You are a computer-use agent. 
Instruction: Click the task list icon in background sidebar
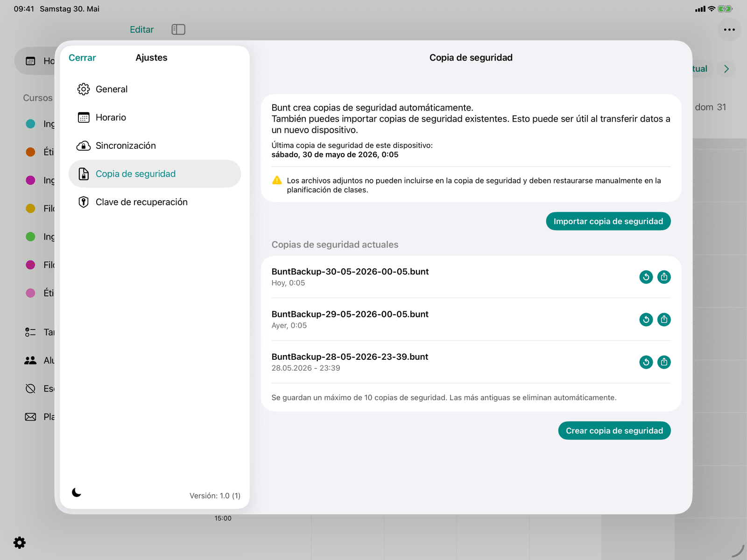tap(30, 332)
